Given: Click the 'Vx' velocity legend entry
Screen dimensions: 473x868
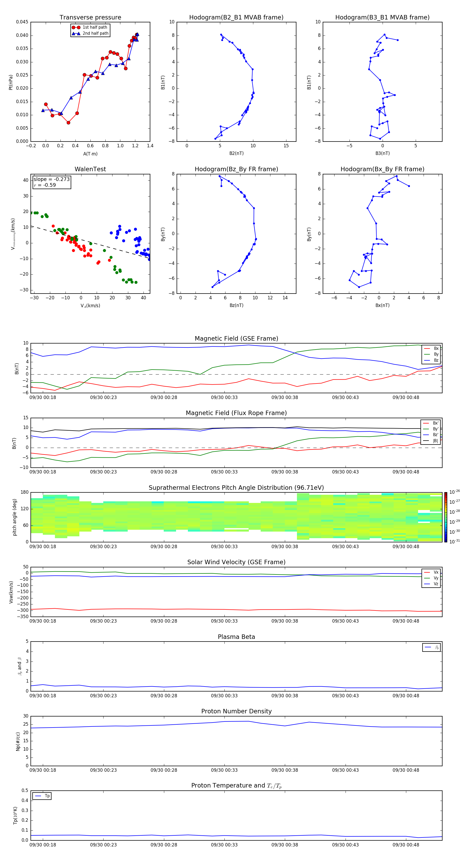Looking at the screenshot, I should click(431, 572).
